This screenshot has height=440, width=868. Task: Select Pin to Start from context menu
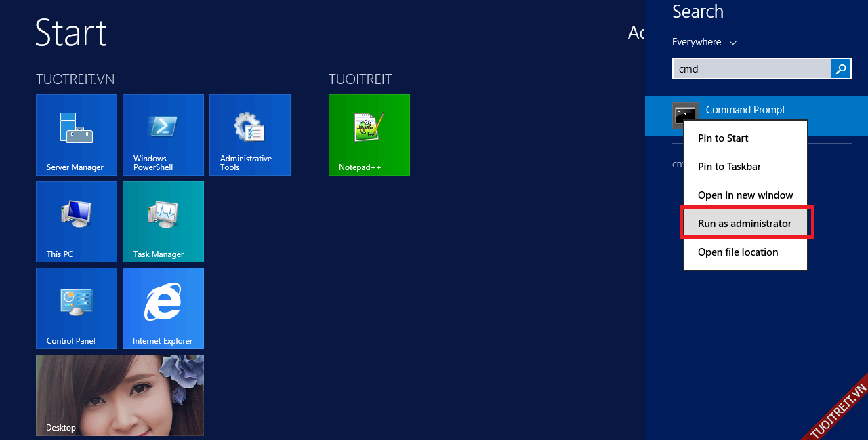723,138
